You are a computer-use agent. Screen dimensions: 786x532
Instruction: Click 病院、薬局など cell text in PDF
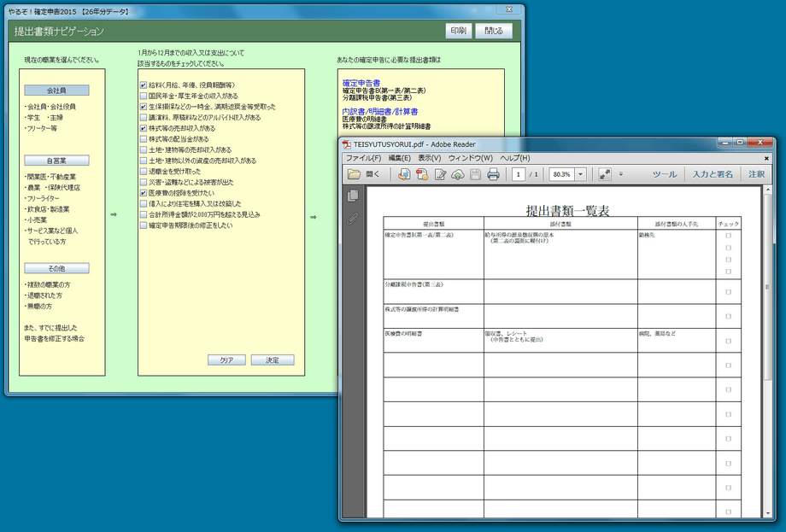pyautogui.click(x=657, y=333)
